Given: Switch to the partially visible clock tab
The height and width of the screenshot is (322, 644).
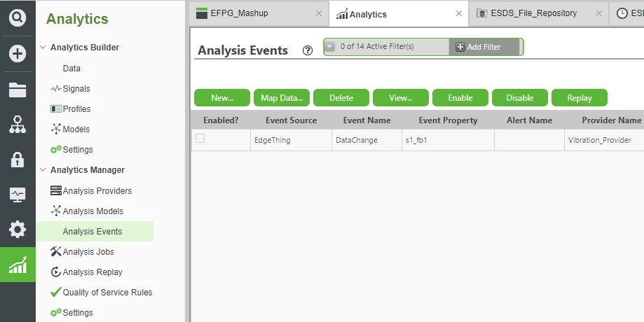Looking at the screenshot, I should 627,13.
